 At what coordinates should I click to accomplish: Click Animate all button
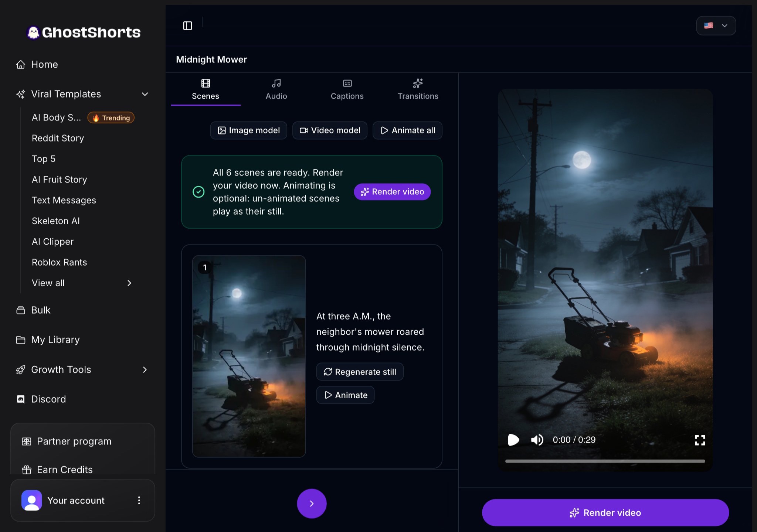(407, 130)
